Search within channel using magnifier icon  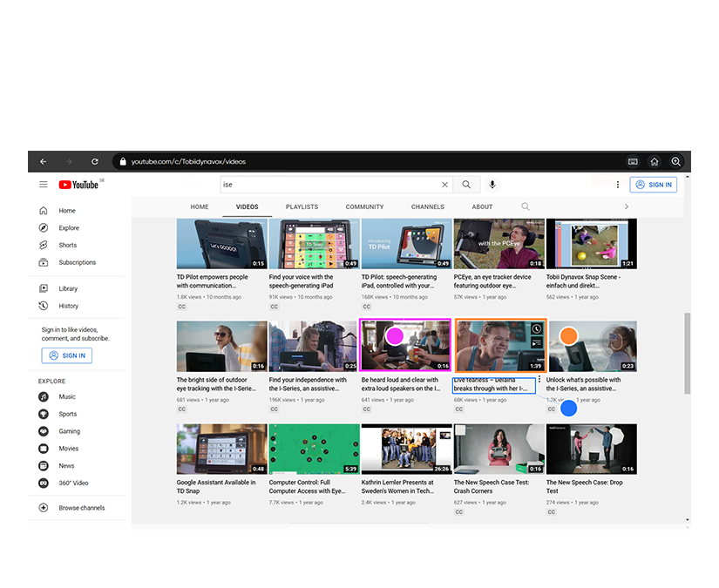click(x=526, y=206)
